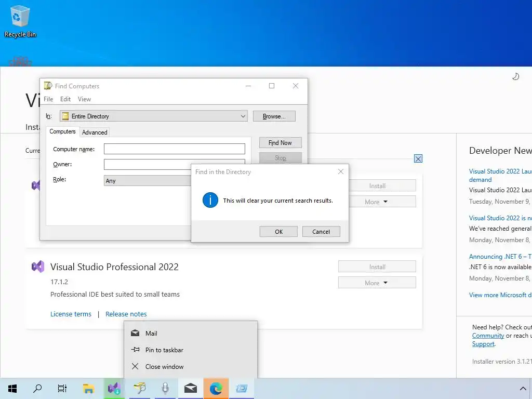Click the Find Computers title bar icon

pos(48,86)
